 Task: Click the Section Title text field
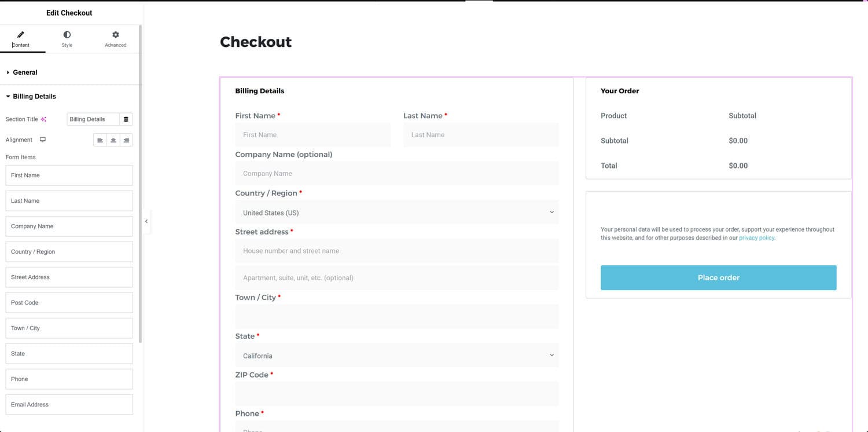point(93,119)
